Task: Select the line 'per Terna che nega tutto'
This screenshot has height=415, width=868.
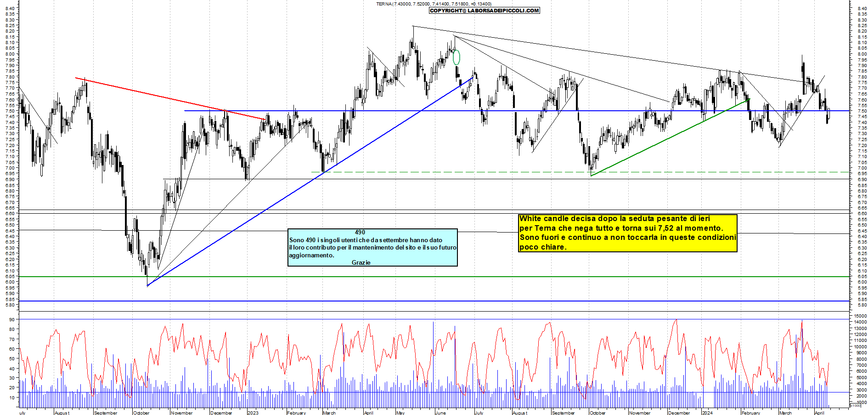Action: tap(621, 228)
